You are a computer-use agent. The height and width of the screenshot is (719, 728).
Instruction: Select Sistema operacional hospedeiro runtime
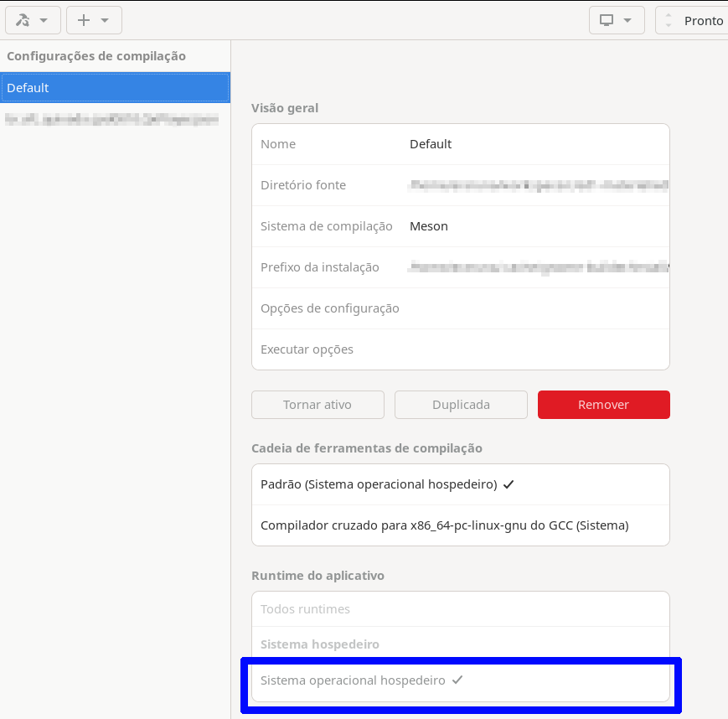point(460,680)
